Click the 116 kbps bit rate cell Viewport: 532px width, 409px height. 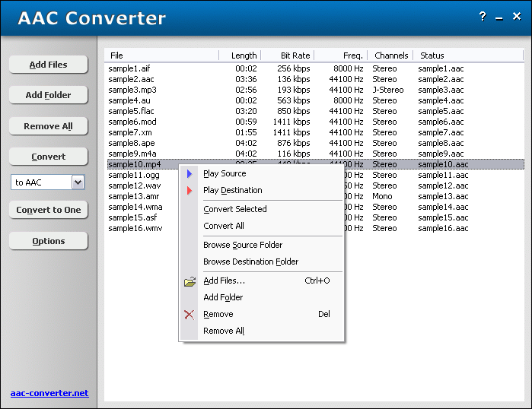(x=294, y=154)
